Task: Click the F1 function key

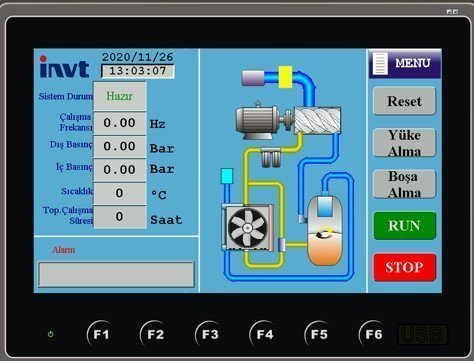Action: point(100,334)
